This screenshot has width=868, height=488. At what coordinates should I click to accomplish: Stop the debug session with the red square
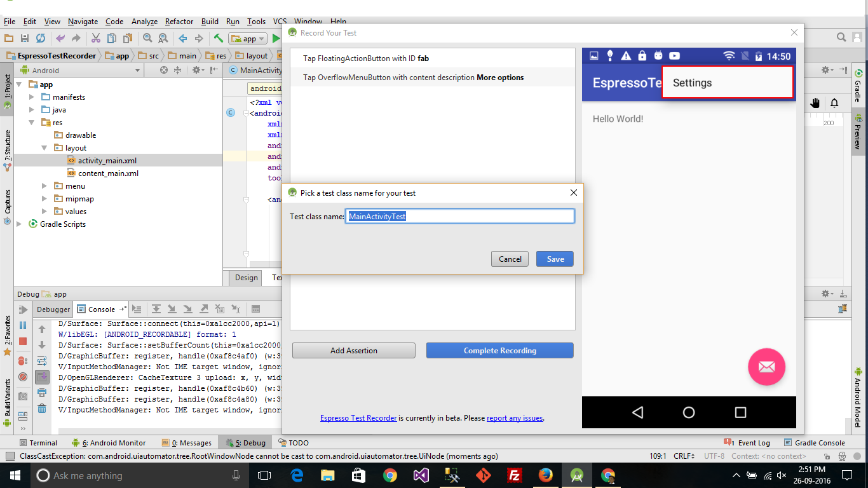23,341
